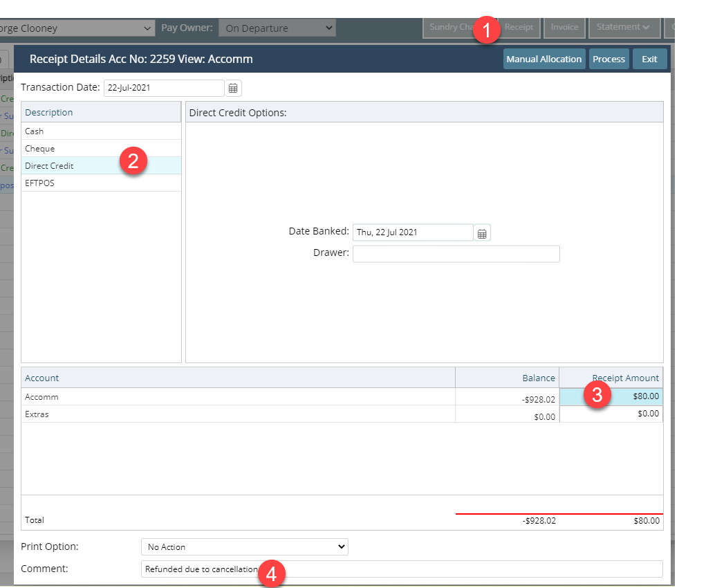This screenshot has height=588, width=706.
Task: Expand the guest name dropdown
Action: (x=76, y=28)
